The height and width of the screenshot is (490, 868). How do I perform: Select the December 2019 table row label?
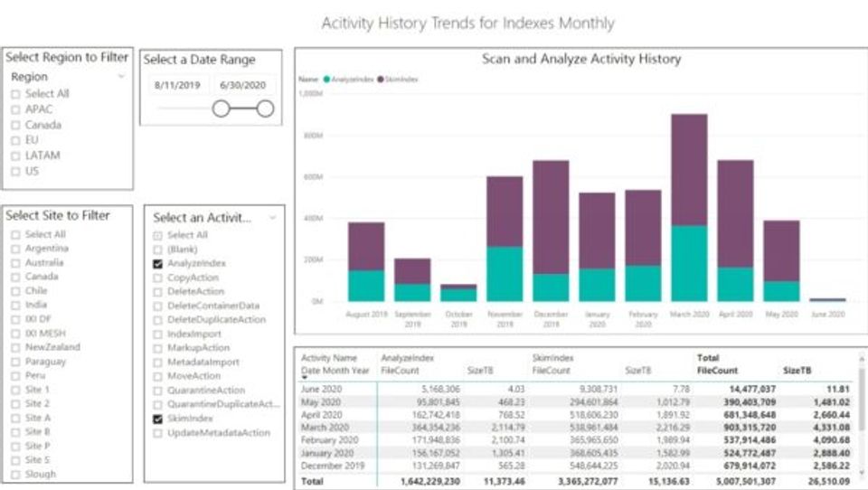point(333,466)
